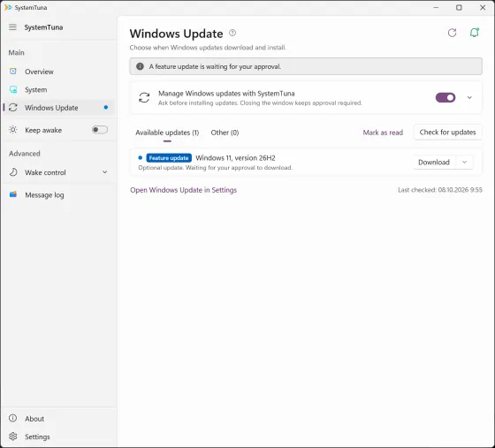Expand the Manage Windows updates card chevron

click(469, 97)
